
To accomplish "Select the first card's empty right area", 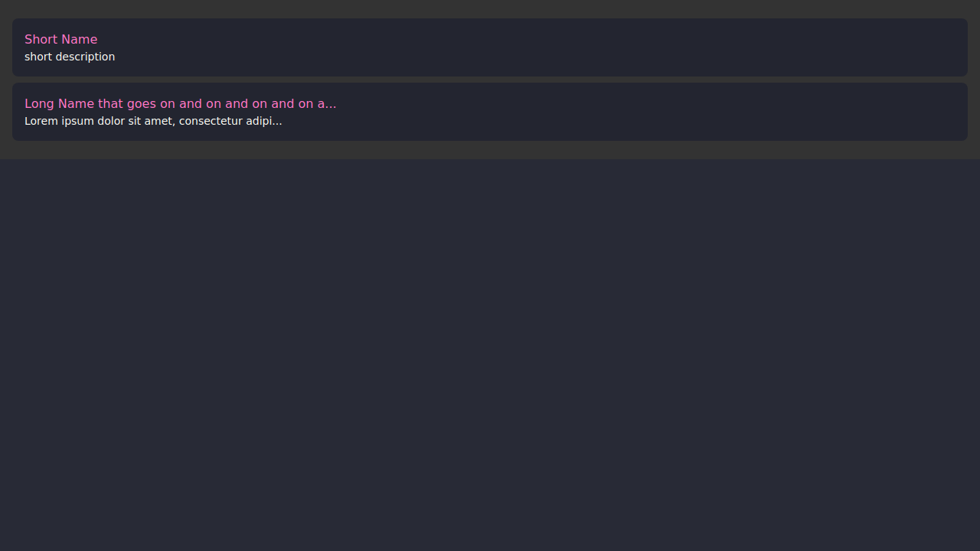I will point(689,47).
